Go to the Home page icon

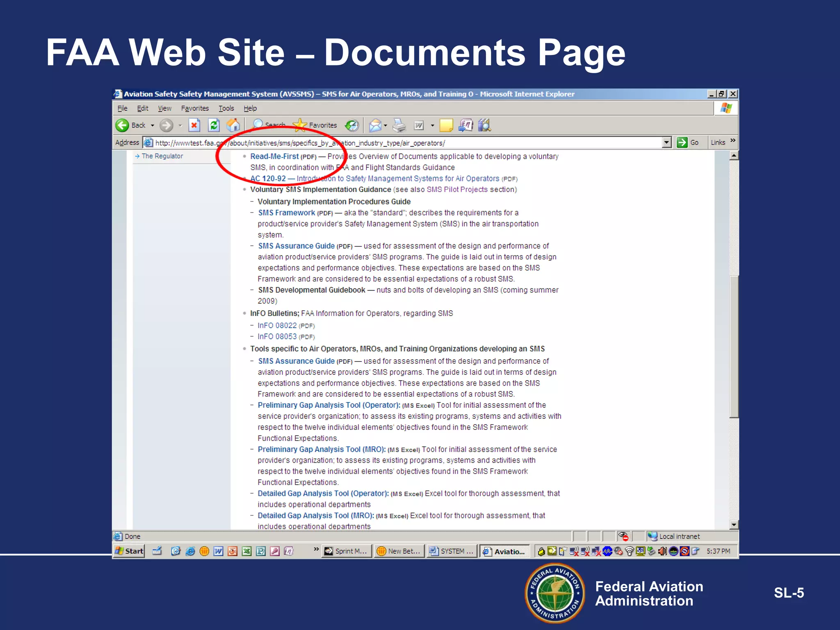coord(233,125)
